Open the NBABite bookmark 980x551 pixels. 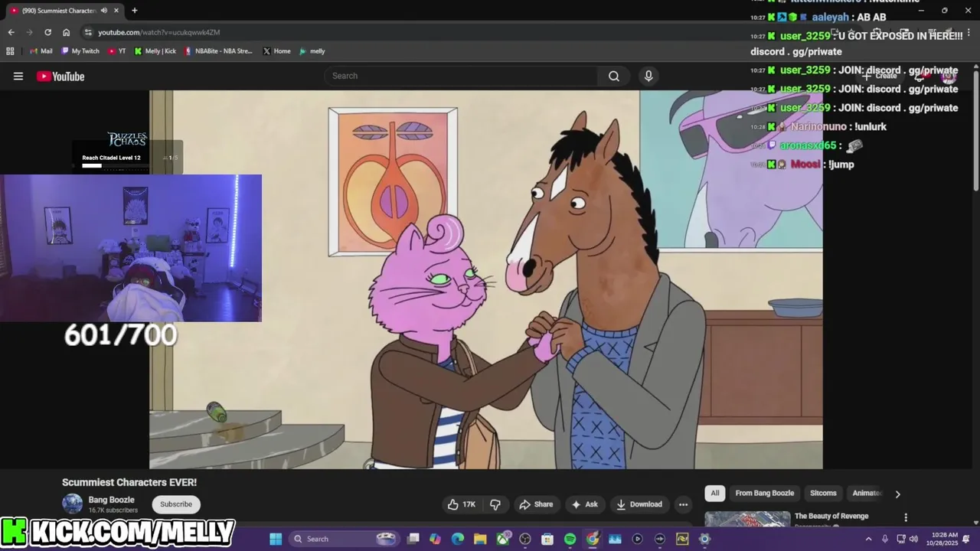tap(218, 51)
